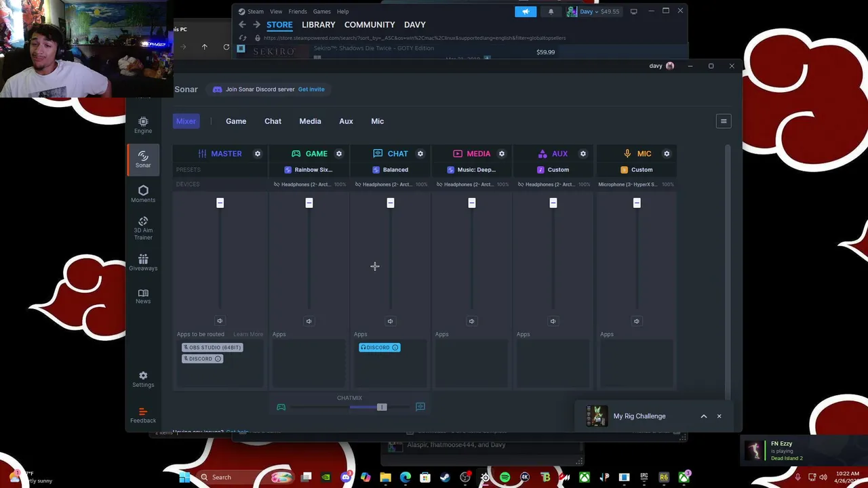Open the 3D Aim Trainer
Image resolution: width=868 pixels, height=488 pixels.
[143, 228]
